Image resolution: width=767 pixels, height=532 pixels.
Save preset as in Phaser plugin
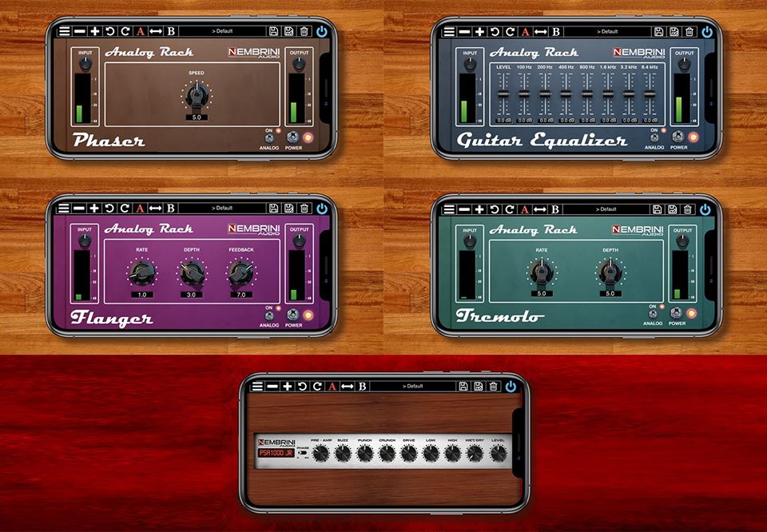289,31
